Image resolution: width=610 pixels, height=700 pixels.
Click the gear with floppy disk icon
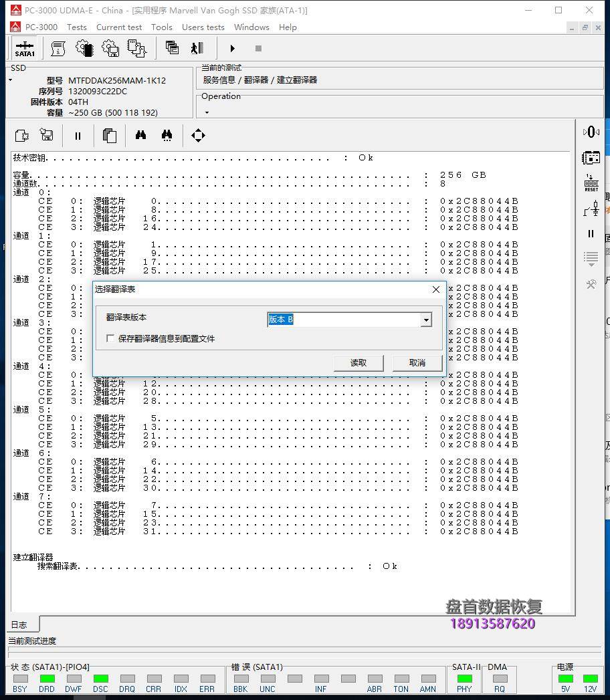tap(110, 48)
